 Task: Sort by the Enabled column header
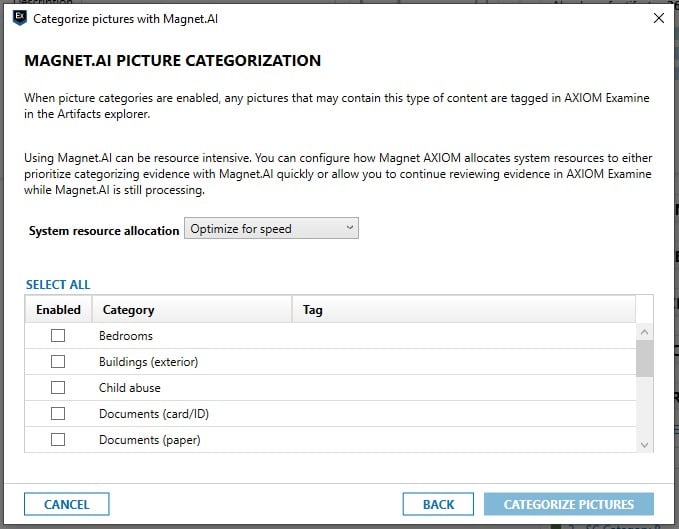(58, 310)
